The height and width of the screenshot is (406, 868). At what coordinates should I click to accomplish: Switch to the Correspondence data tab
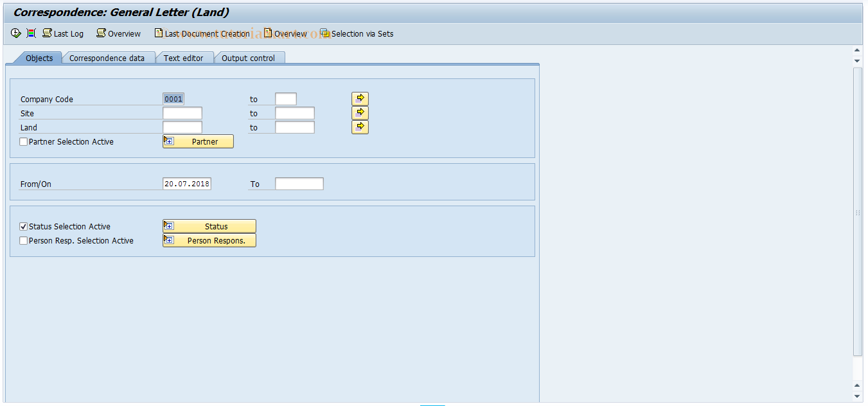107,58
